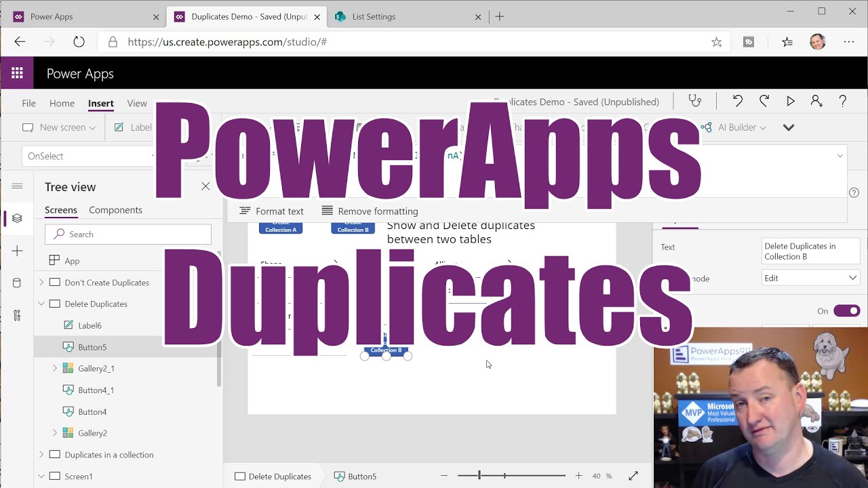Edit the Text property value field

pyautogui.click(x=810, y=251)
